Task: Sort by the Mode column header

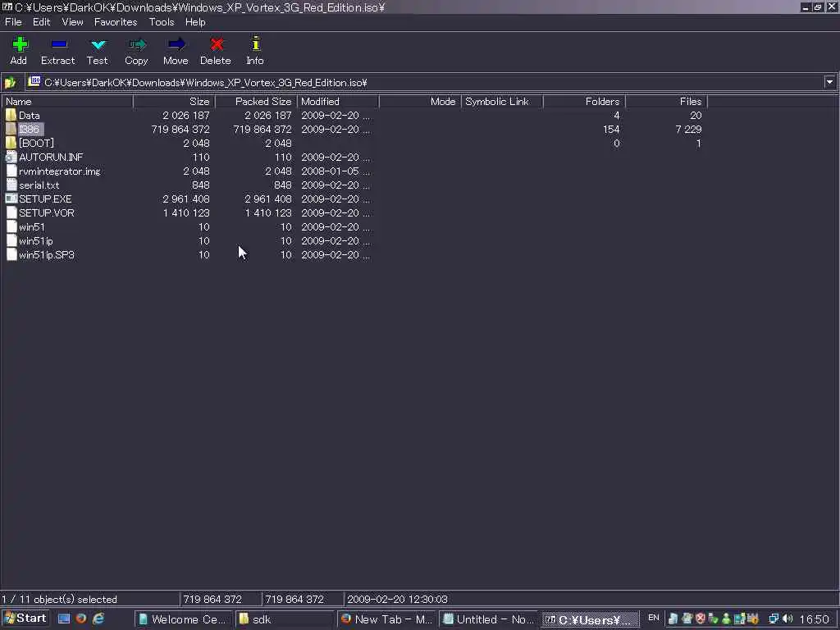Action: (x=420, y=101)
